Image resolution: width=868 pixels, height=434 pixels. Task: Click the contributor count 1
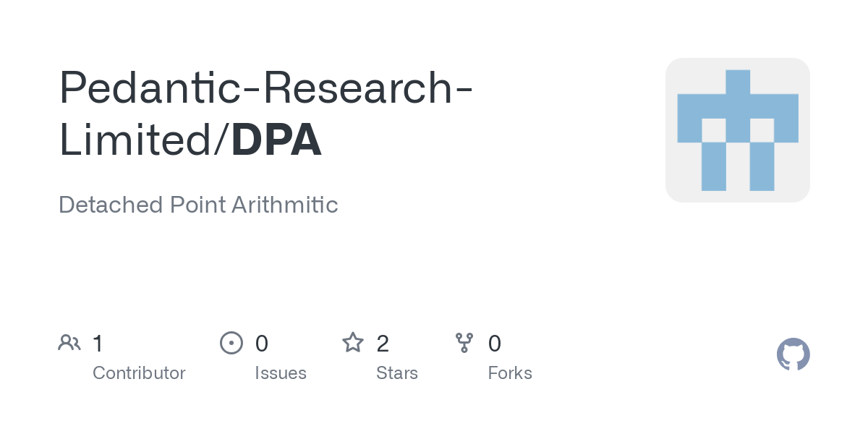click(x=98, y=343)
